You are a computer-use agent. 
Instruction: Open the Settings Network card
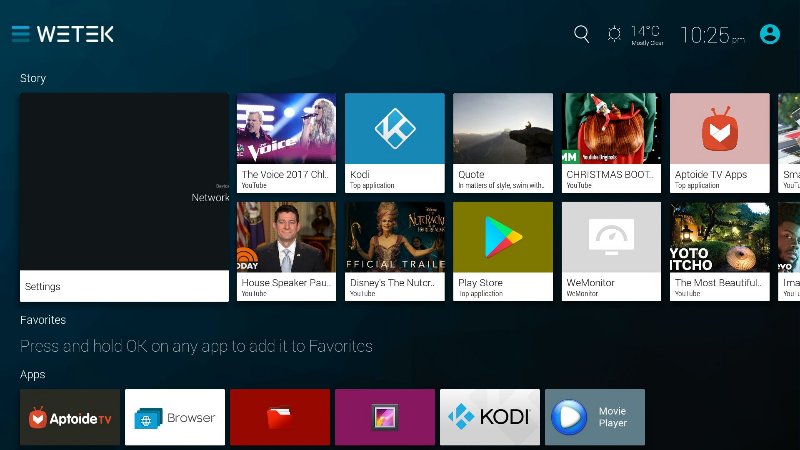click(x=124, y=197)
